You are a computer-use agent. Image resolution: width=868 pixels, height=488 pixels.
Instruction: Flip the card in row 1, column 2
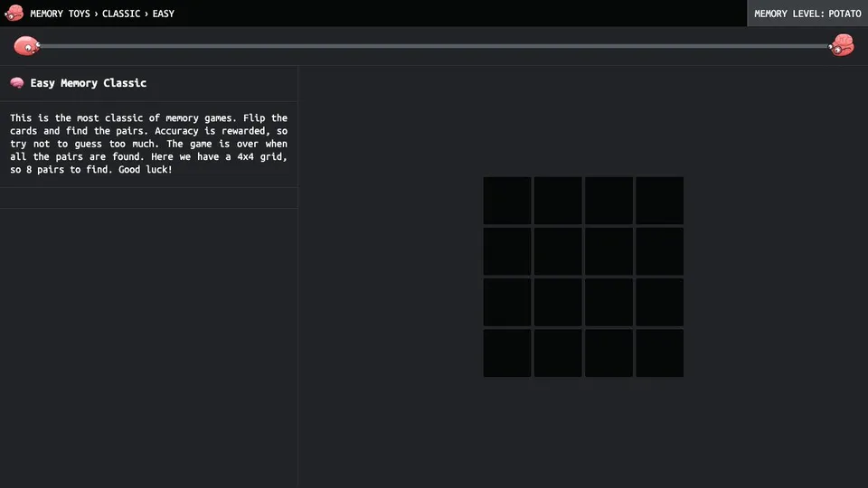pyautogui.click(x=558, y=201)
